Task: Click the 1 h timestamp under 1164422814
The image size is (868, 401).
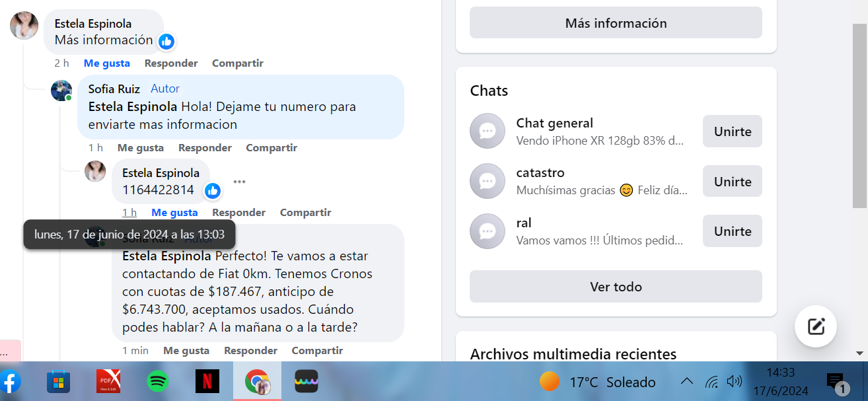Action: click(x=129, y=213)
